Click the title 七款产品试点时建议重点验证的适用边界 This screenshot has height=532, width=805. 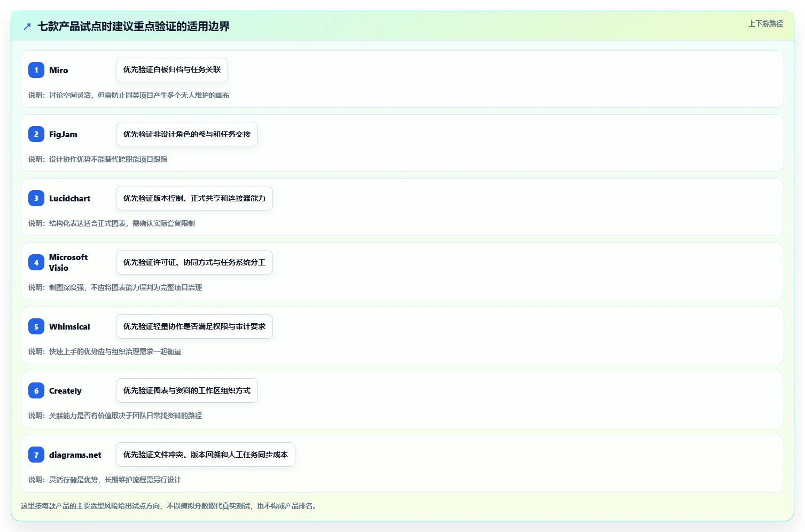(134, 26)
